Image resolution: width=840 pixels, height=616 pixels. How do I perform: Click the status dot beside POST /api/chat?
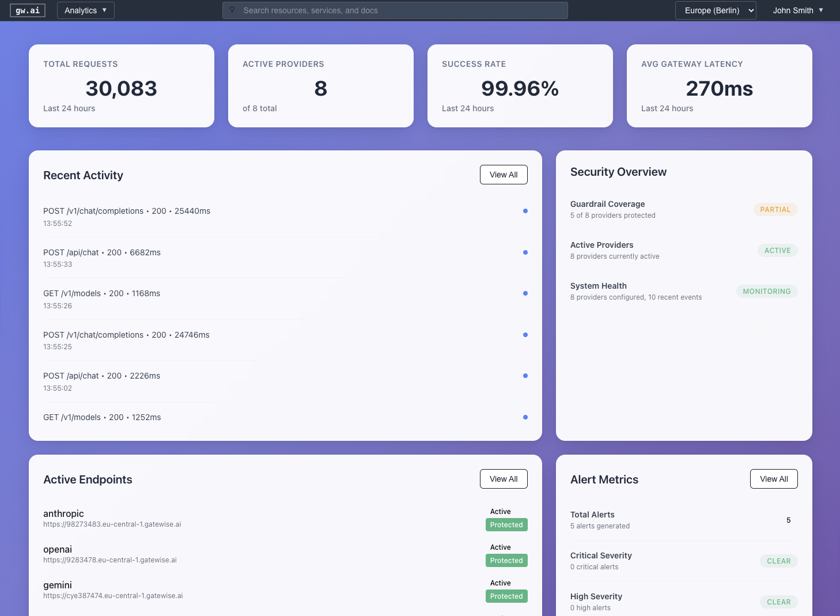[525, 252]
